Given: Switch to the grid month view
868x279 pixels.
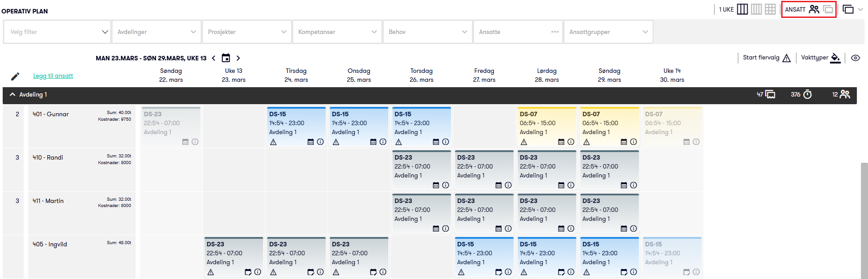Looking at the screenshot, I should [770, 9].
